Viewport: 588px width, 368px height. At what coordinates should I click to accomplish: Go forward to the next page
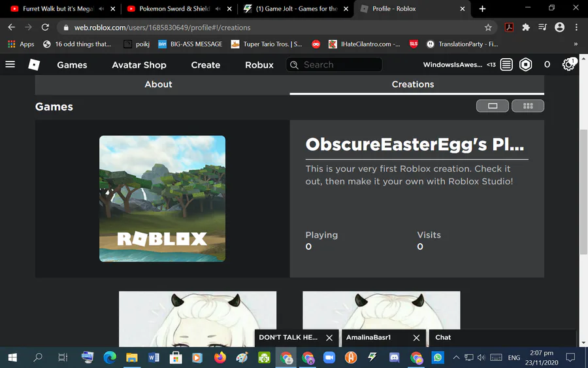(29, 27)
